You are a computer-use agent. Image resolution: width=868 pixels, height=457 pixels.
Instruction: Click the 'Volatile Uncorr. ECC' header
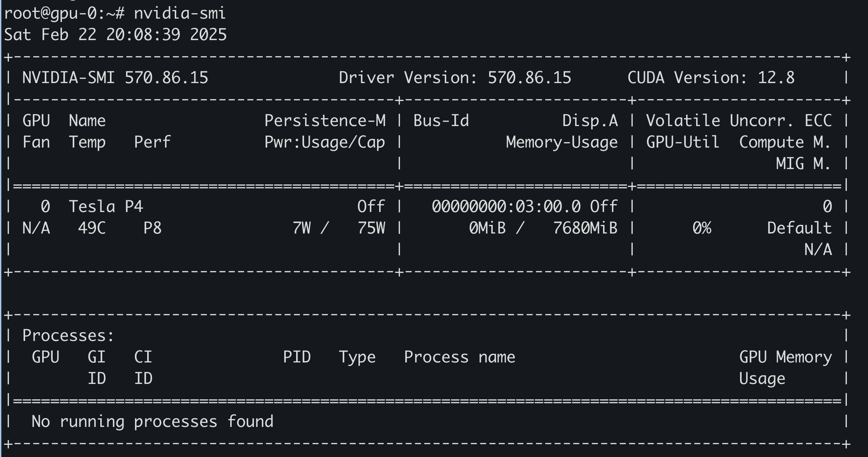[x=739, y=121]
